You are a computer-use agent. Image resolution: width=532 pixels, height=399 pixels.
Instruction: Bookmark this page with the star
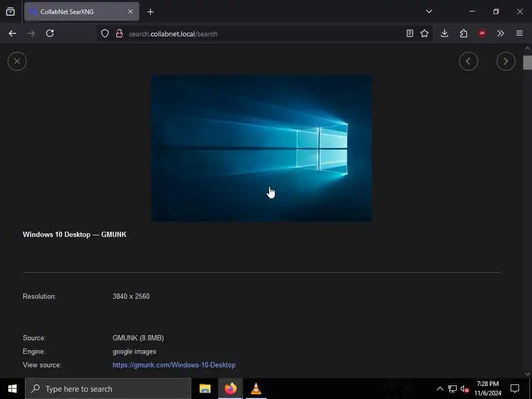pos(424,34)
